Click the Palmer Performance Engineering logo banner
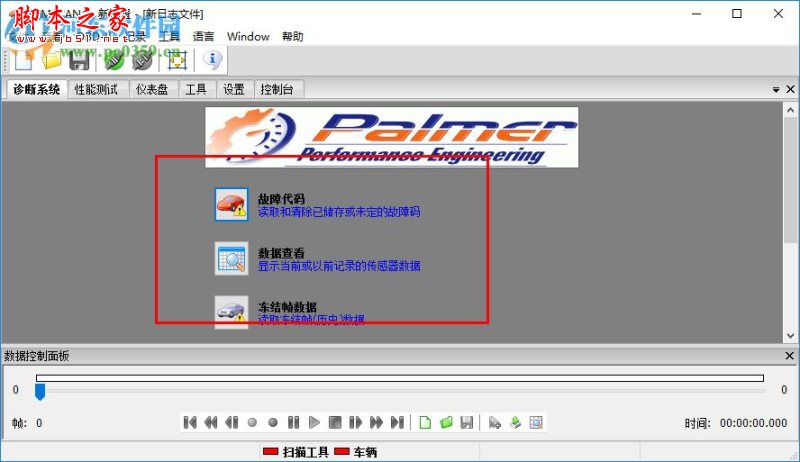The width and height of the screenshot is (800, 462). (392, 137)
